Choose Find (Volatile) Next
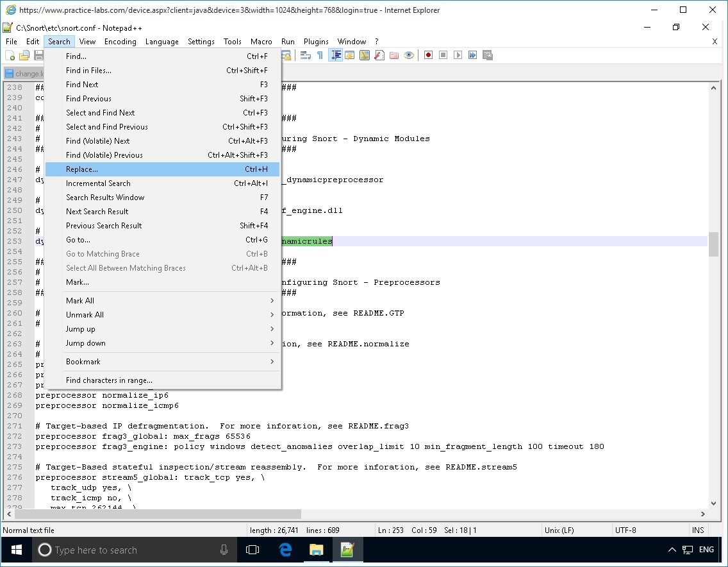The height and width of the screenshot is (567, 728). (163, 141)
